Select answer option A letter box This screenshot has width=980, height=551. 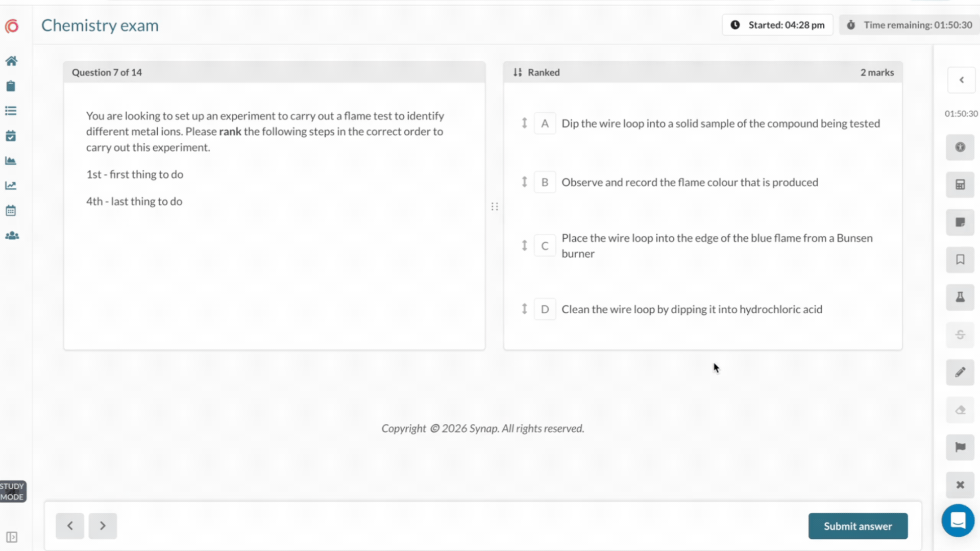(x=545, y=123)
